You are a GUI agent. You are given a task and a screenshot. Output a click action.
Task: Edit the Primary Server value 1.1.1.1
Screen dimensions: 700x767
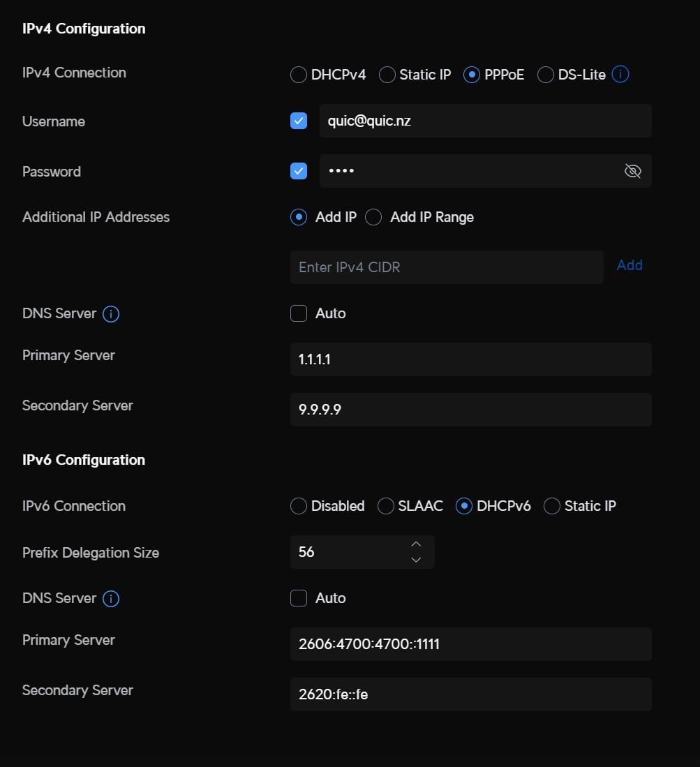(x=470, y=359)
